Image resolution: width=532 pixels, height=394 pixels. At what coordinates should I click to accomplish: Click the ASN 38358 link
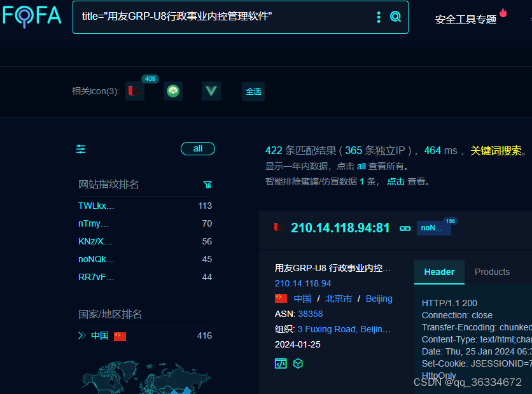(311, 314)
